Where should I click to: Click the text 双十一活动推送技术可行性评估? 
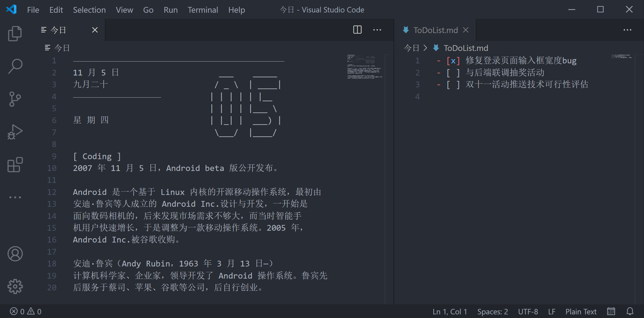pos(527,85)
